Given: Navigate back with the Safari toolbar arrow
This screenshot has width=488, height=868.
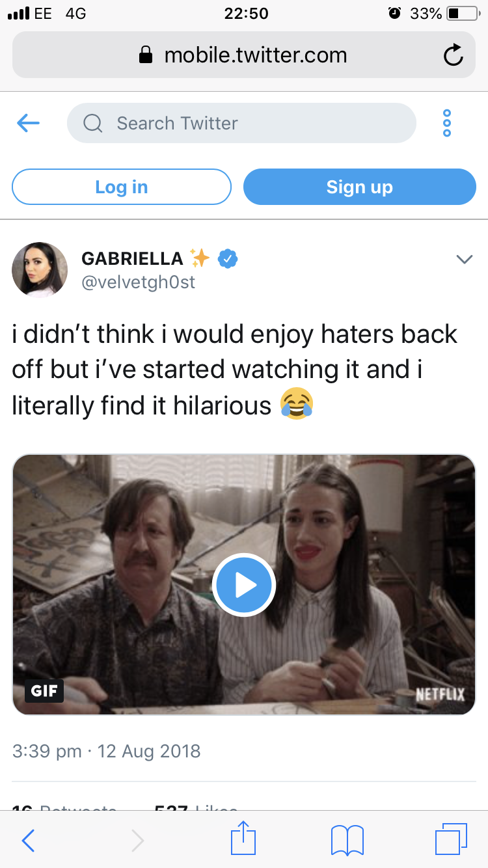Looking at the screenshot, I should tap(28, 840).
